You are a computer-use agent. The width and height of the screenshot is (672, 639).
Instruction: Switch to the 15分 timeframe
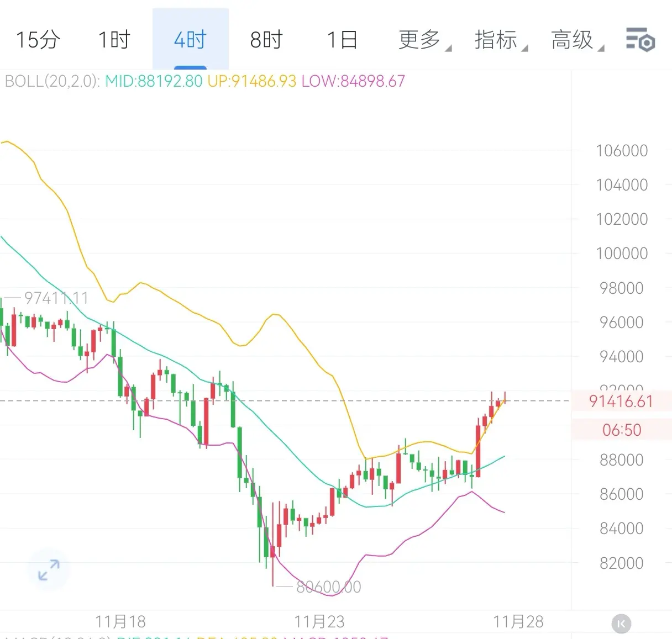click(38, 40)
